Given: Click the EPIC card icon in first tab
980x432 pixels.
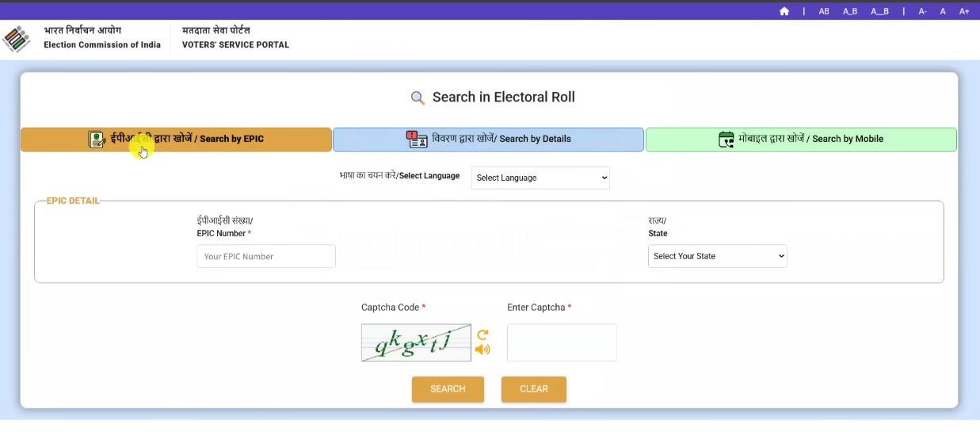Looking at the screenshot, I should pyautogui.click(x=97, y=140).
